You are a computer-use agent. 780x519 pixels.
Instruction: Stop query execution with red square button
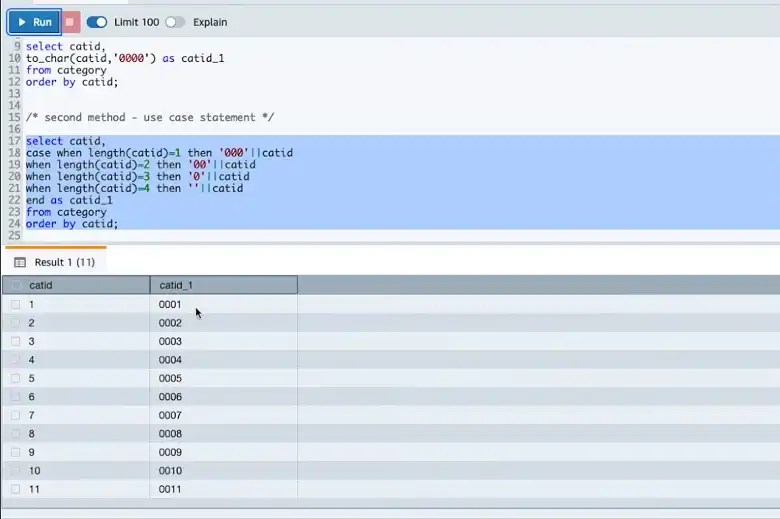tap(70, 22)
